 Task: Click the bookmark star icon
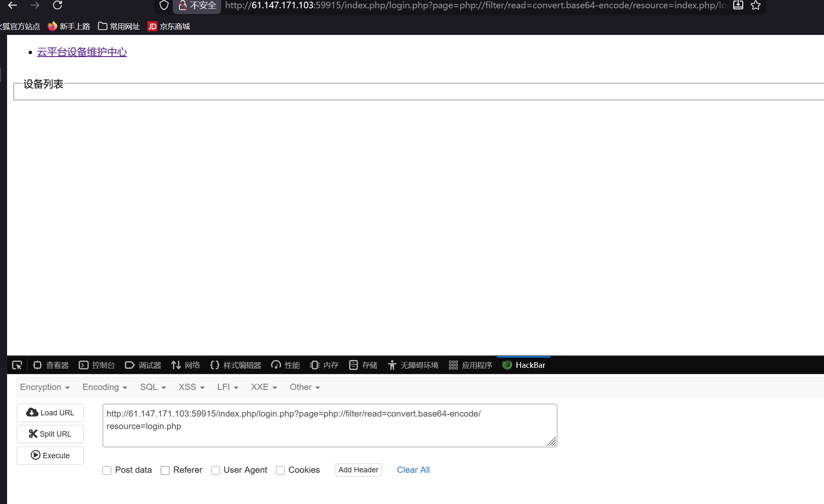click(x=756, y=5)
